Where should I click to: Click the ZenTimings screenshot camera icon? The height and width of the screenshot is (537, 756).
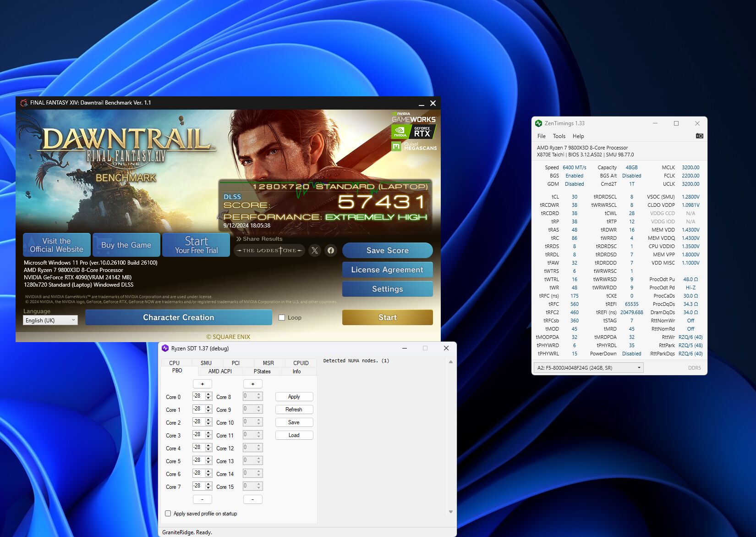tap(699, 136)
